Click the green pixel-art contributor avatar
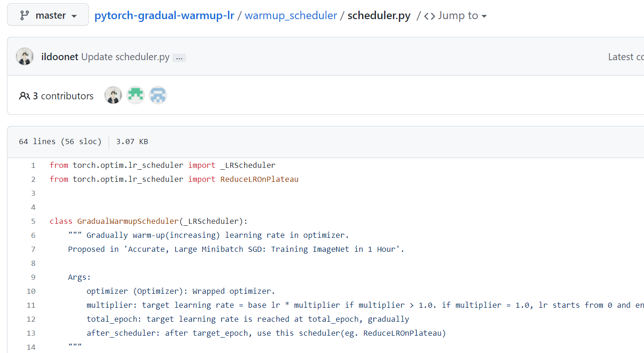The width and height of the screenshot is (644, 353). click(x=136, y=95)
